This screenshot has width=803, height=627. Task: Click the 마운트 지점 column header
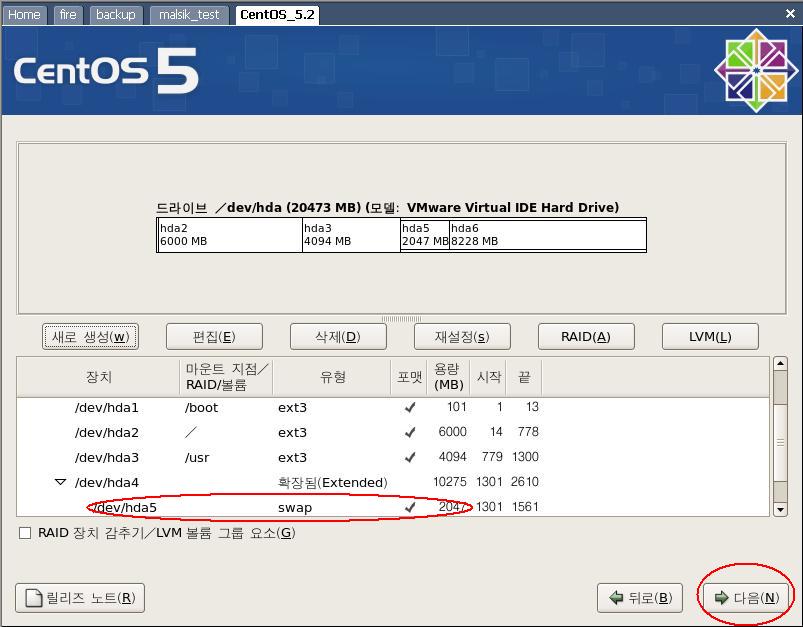point(226,377)
